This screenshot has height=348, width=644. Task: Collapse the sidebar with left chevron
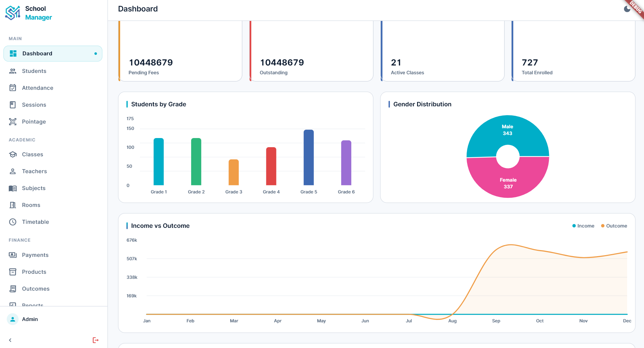point(10,340)
